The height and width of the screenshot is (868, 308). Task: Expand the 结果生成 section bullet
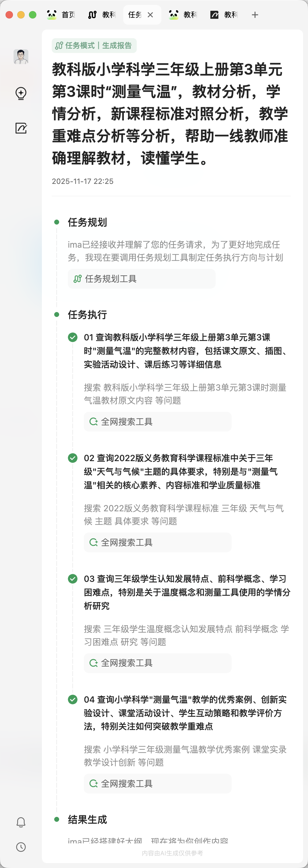tap(57, 820)
